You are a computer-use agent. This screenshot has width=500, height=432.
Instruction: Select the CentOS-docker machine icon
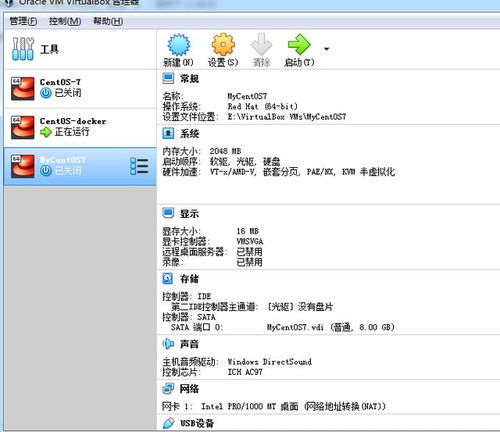pyautogui.click(x=23, y=127)
